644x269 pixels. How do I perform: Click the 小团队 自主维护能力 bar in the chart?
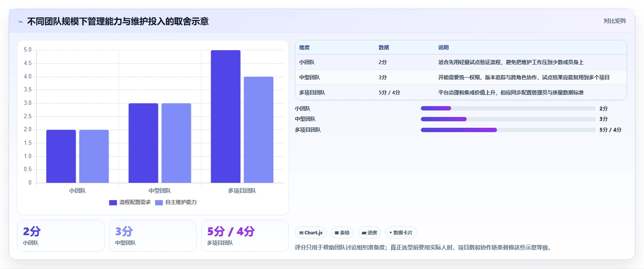94,156
